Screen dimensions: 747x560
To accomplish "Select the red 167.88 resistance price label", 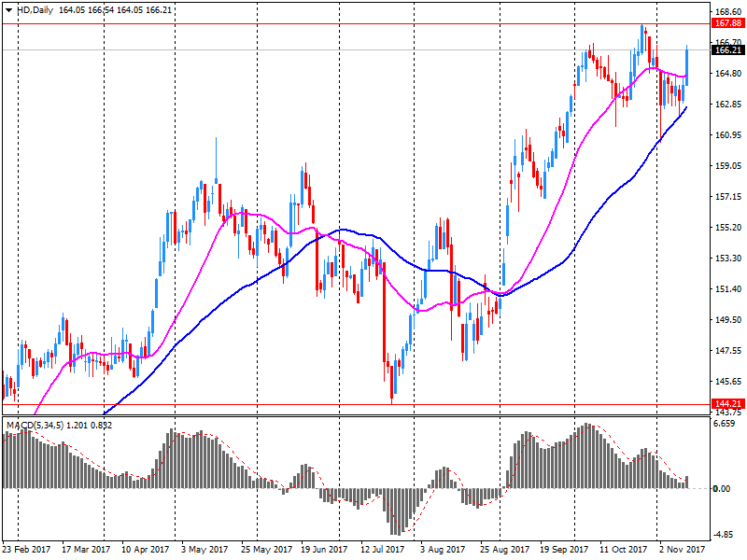I will [728, 23].
